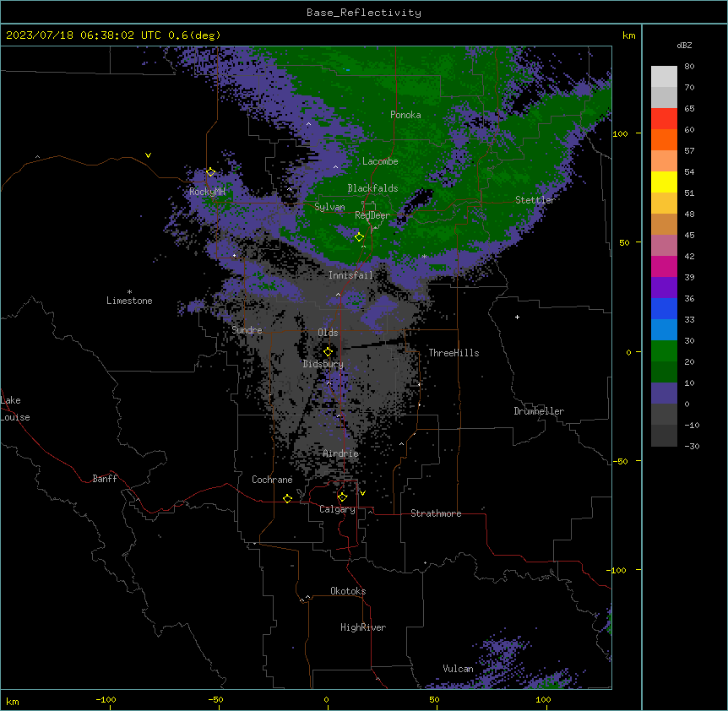Click the Ponoka city label
This screenshot has width=728, height=711.
(405, 115)
